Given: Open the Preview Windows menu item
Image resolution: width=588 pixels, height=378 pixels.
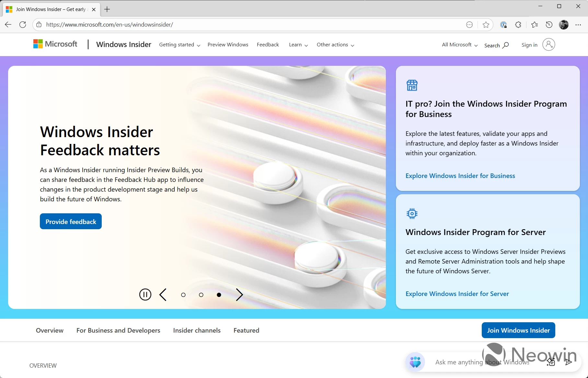Looking at the screenshot, I should point(228,45).
